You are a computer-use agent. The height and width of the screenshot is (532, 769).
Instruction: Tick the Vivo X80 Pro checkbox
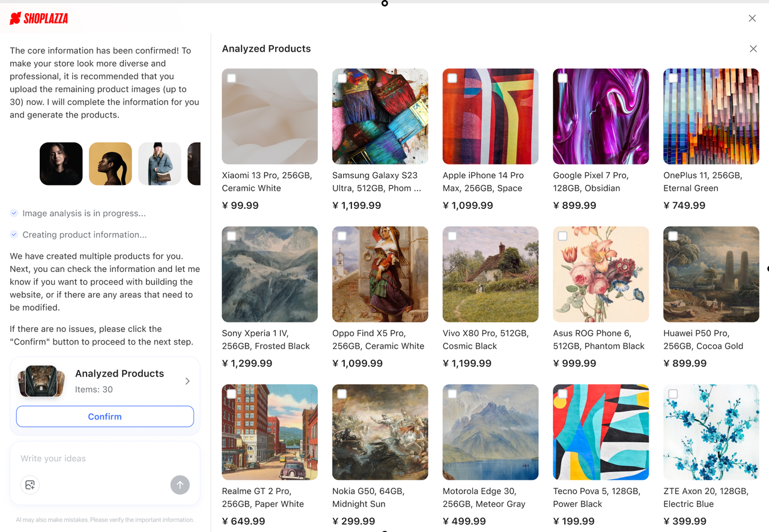click(x=452, y=236)
